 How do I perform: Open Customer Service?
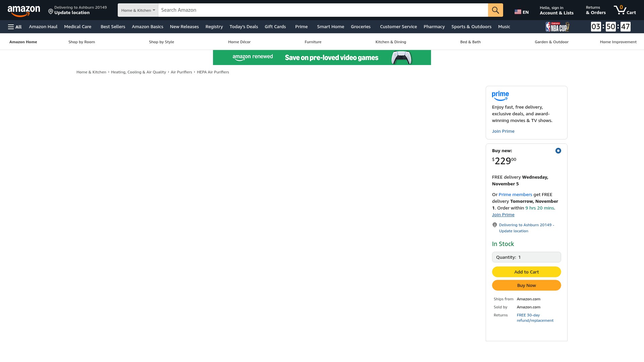[x=398, y=27]
